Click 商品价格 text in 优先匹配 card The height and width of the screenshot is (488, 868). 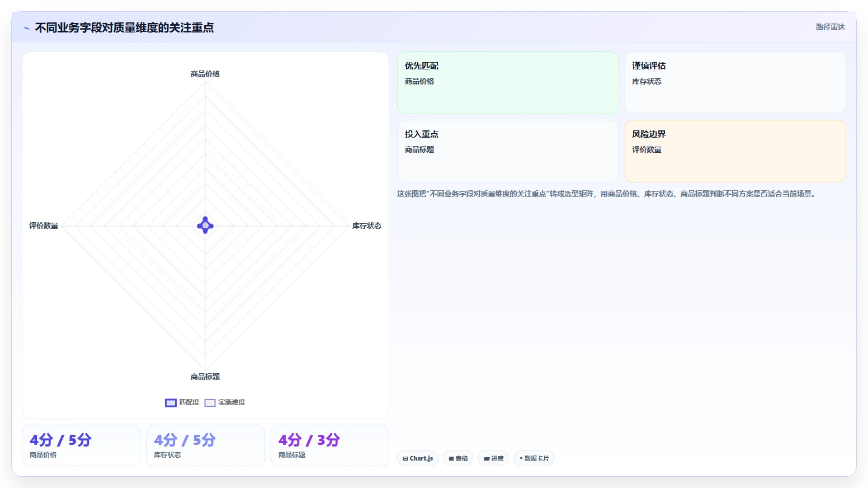419,81
